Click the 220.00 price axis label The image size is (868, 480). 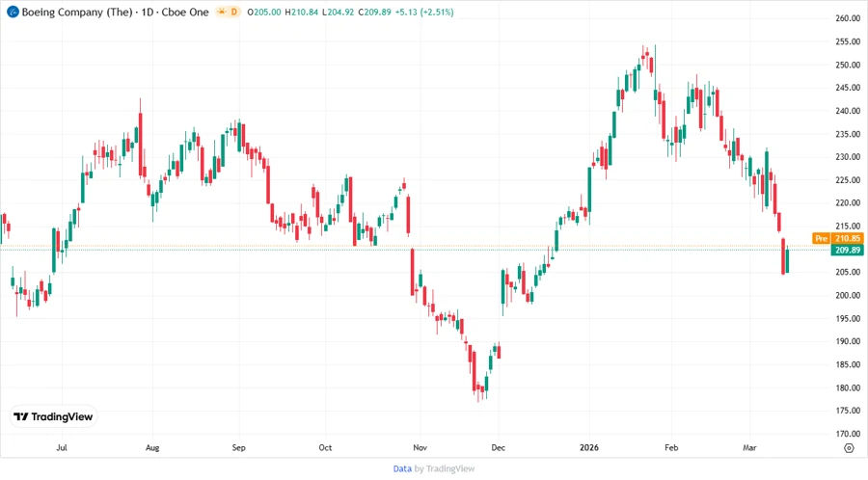click(848, 203)
